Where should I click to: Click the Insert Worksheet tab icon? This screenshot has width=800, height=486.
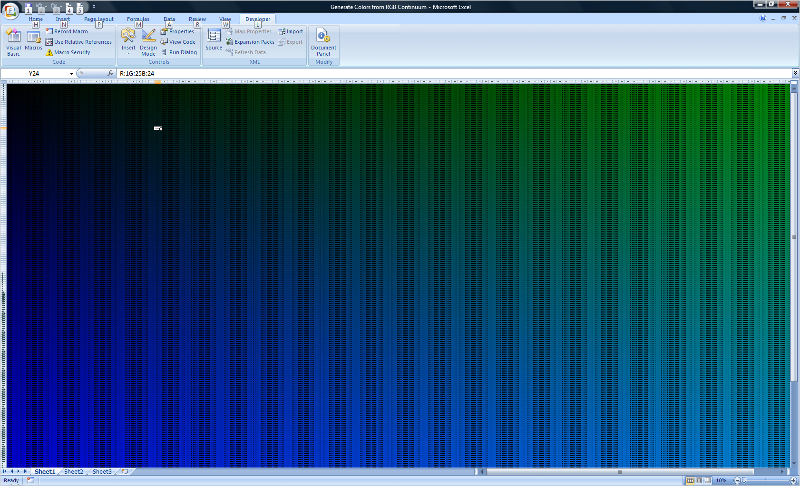coord(125,472)
